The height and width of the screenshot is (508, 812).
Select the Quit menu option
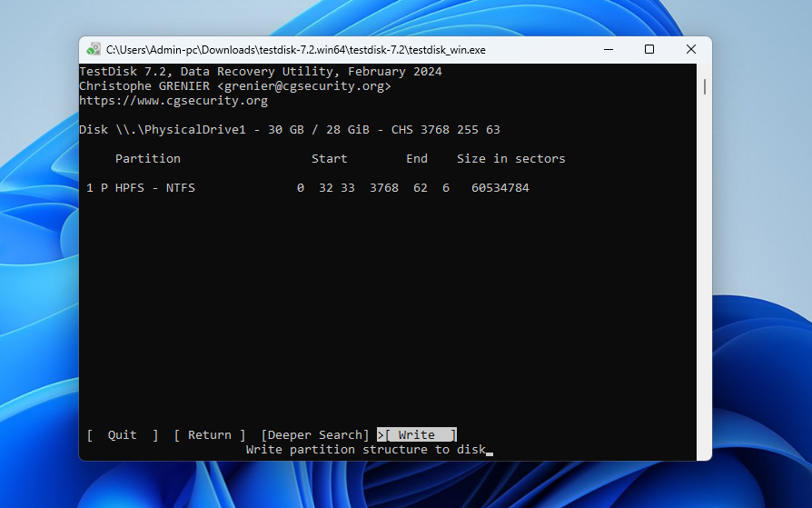click(x=123, y=435)
